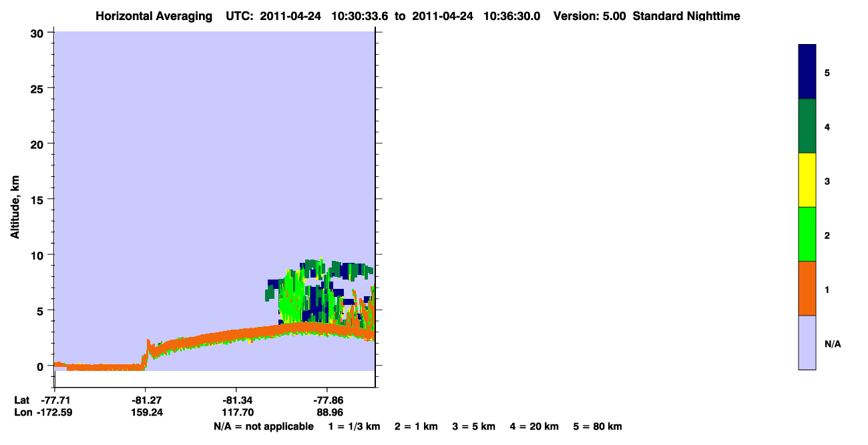Image resolution: width=868 pixels, height=445 pixels.
Task: Click the y-axis tick label 20
Action: [x=39, y=143]
